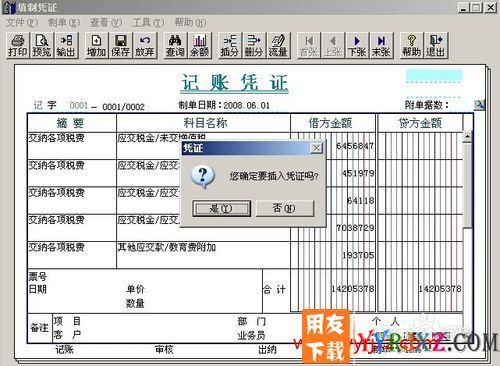Go to first voucher with 首张
Screen dimensions: 500x366
click(x=309, y=45)
